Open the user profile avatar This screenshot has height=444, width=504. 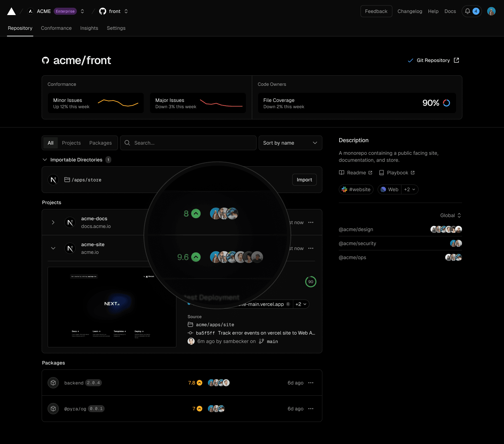(491, 11)
